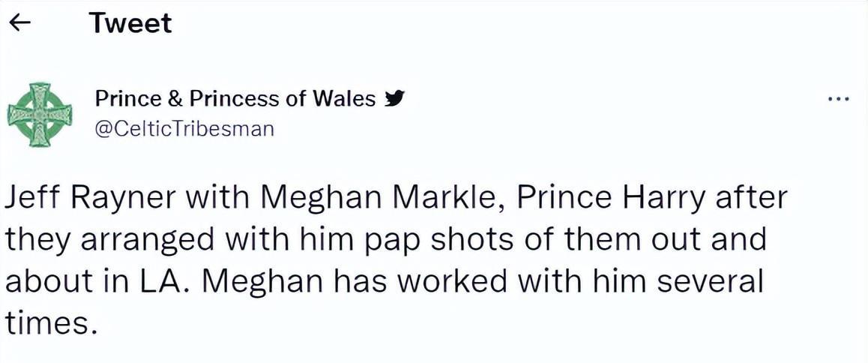The image size is (868, 363).
Task: Open the green Celtic cross profile avatar
Action: [39, 115]
